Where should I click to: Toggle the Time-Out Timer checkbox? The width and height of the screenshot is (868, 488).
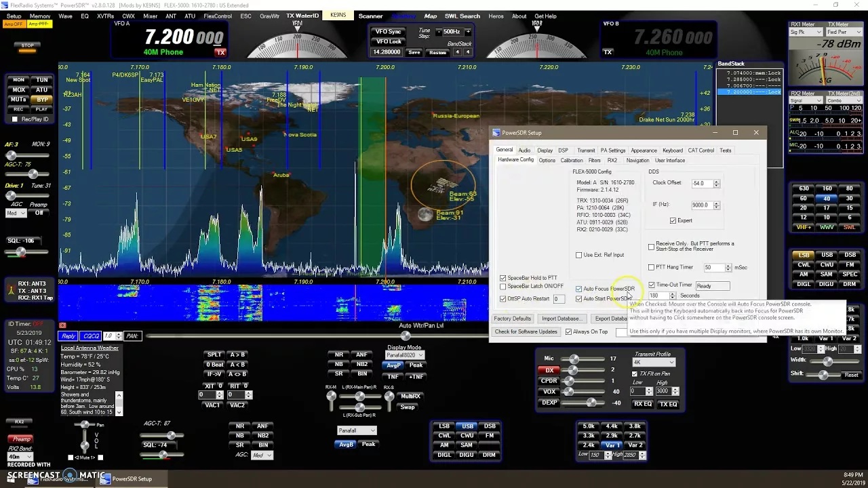651,285
